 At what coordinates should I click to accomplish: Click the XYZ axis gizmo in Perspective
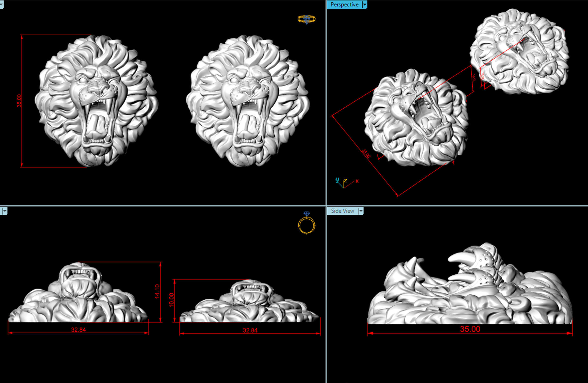point(346,183)
